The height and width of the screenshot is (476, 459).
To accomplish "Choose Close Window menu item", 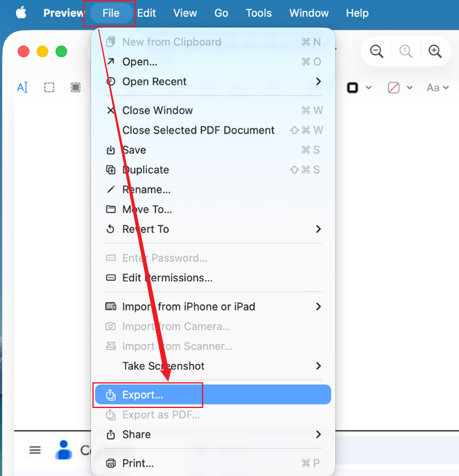I will click(213, 110).
